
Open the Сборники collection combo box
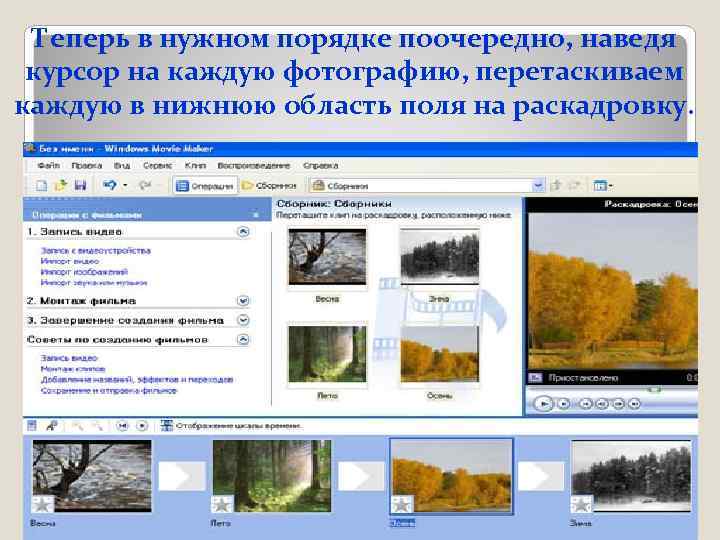[x=427, y=186]
